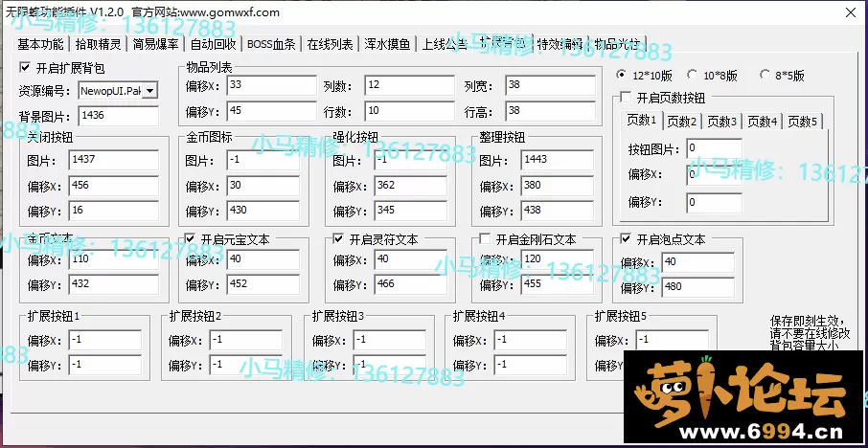Open the BOSS血条 tab

(x=271, y=44)
